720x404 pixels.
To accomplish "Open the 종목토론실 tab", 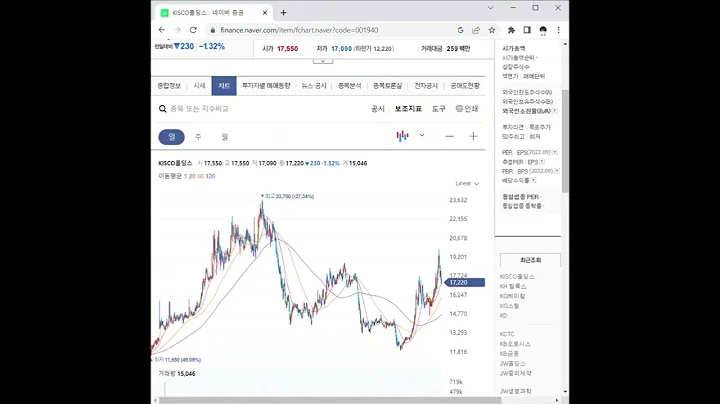I will tap(387, 86).
